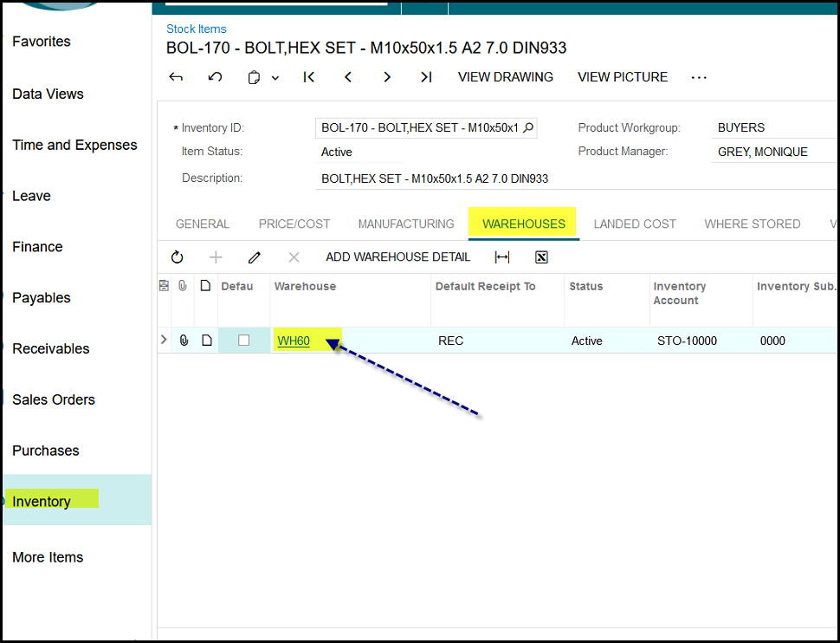Expand the WH60 row with the chevron

click(x=165, y=341)
